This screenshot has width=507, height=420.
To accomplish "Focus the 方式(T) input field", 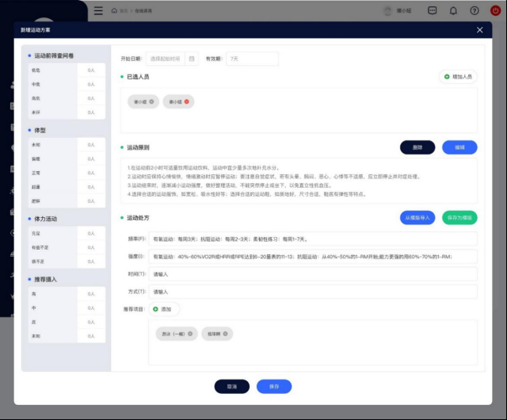I will [x=313, y=292].
